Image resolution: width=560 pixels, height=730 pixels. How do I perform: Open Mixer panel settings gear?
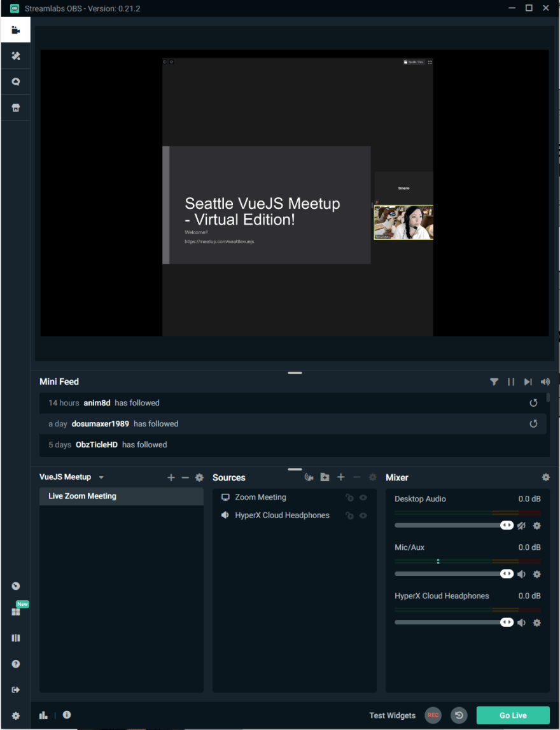coord(545,477)
